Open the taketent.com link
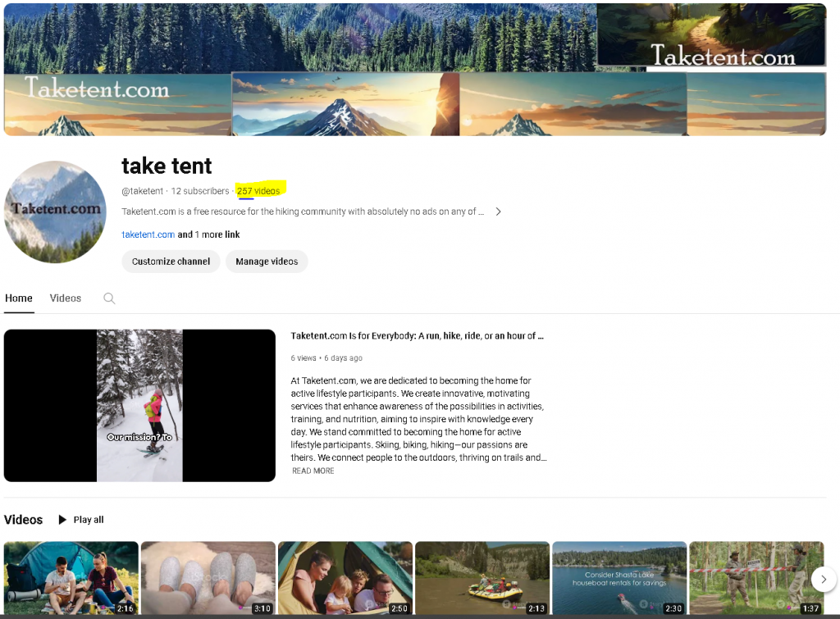Image resolution: width=840 pixels, height=619 pixels. [x=148, y=234]
